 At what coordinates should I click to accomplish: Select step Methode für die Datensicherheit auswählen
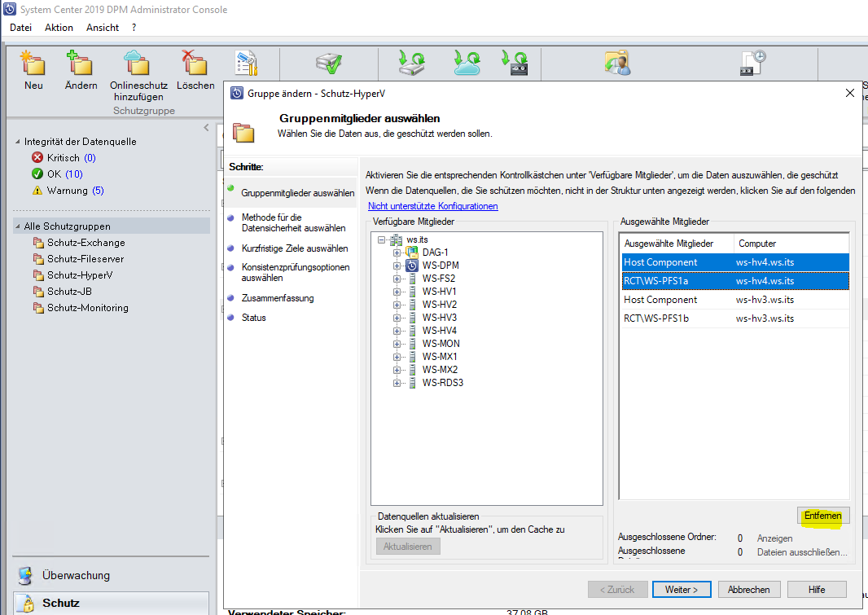293,222
